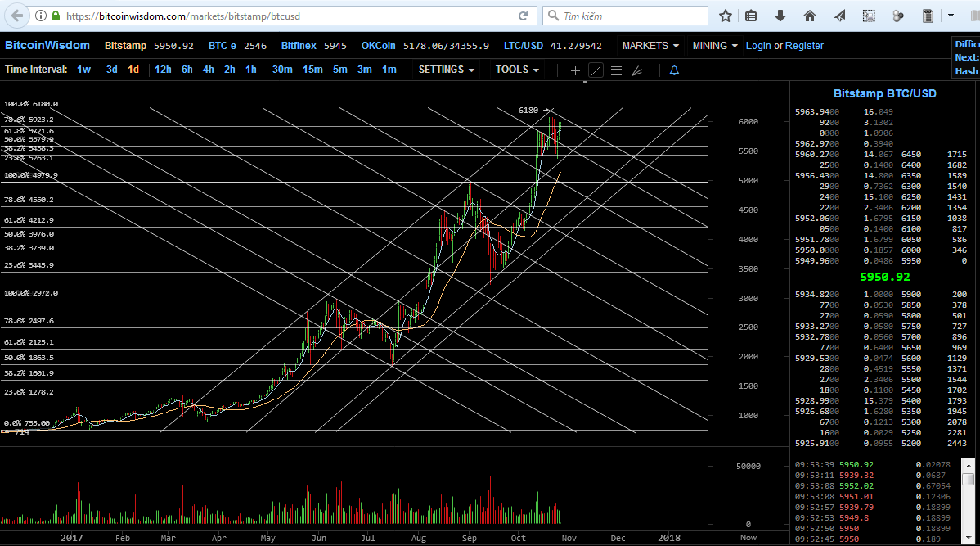Go to the browser home page icon
This screenshot has height=546, width=980.
coord(809,16)
